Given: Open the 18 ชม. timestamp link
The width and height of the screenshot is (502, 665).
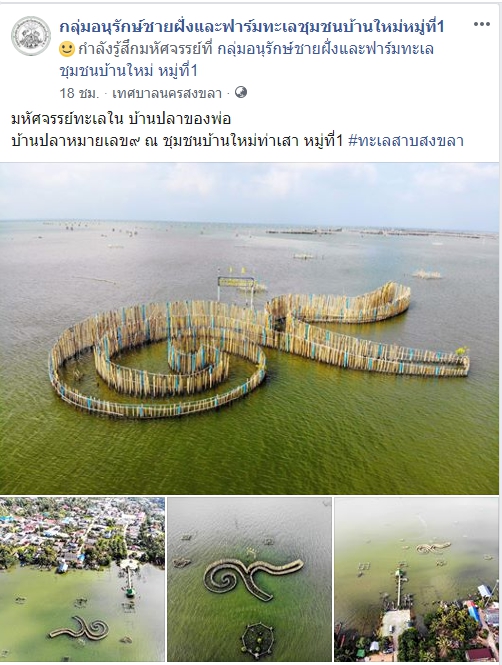Looking at the screenshot, I should click(79, 93).
